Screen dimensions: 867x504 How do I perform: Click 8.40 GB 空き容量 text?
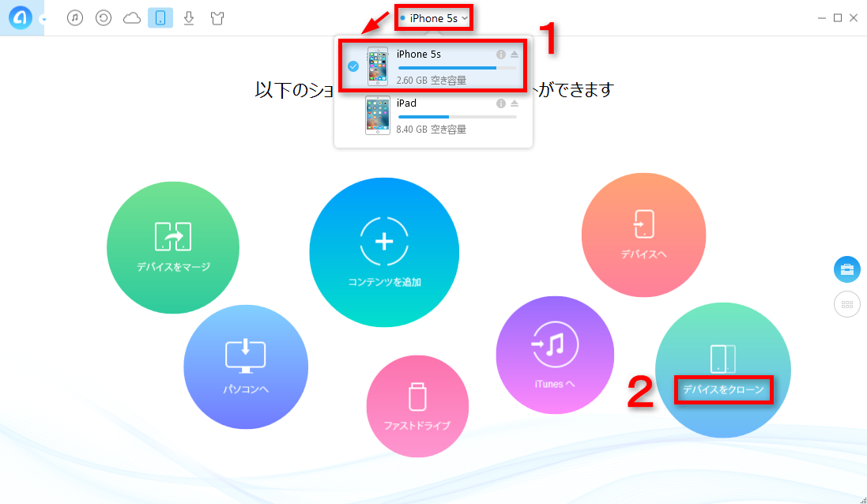coord(432,130)
